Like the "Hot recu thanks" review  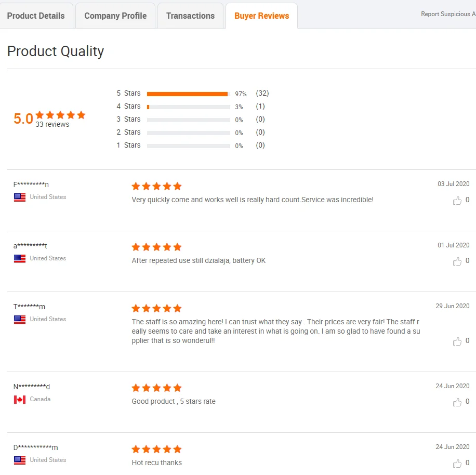[457, 463]
